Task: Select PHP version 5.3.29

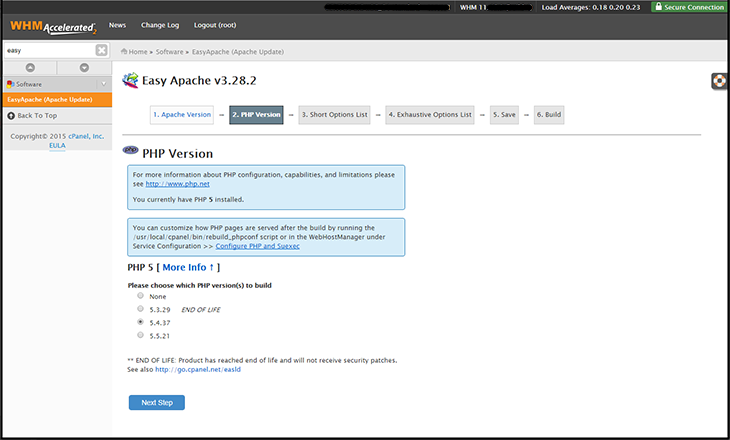Action: [140, 309]
